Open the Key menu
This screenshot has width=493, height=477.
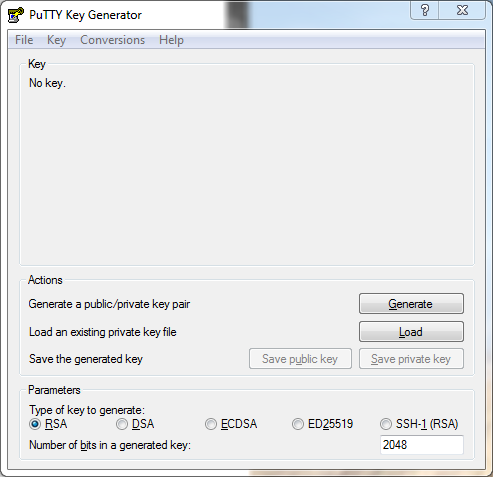(x=56, y=40)
